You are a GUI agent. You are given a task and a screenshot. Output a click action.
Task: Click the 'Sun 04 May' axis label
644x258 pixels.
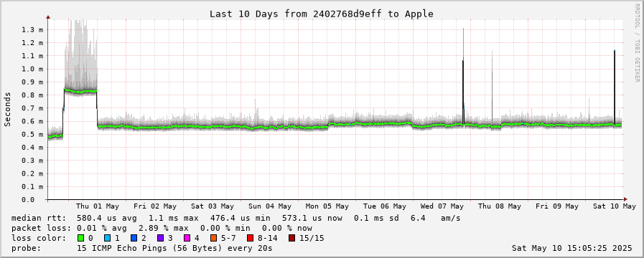point(270,206)
